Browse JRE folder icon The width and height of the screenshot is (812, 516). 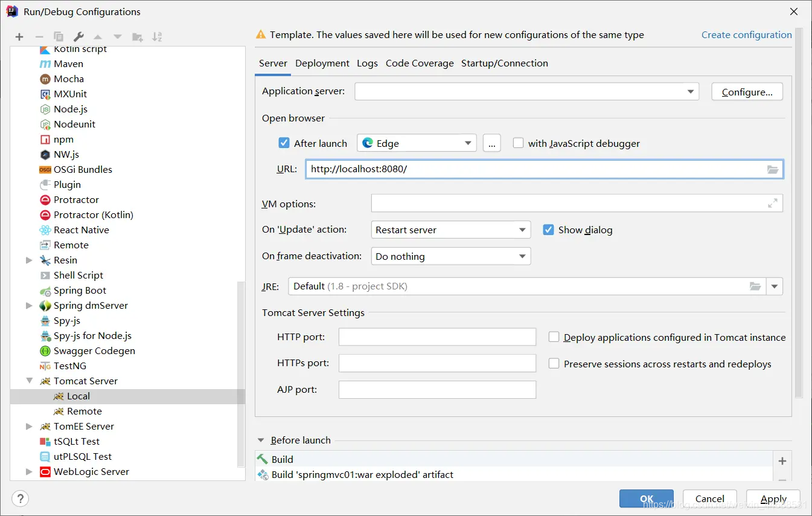(755, 286)
